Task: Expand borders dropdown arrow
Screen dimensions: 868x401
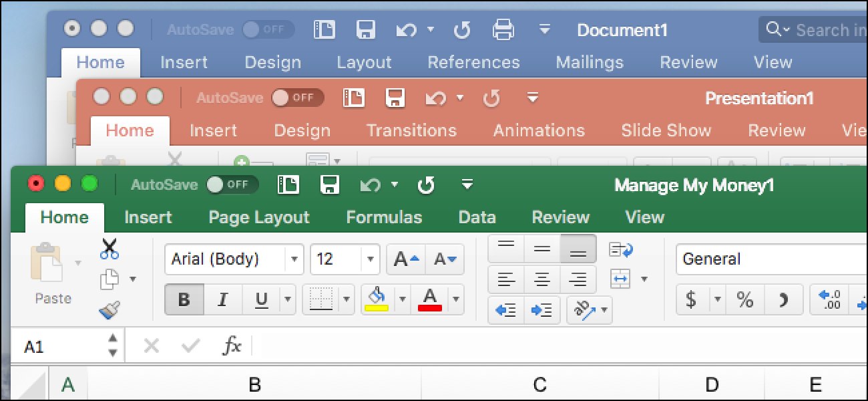Action: pos(346,299)
